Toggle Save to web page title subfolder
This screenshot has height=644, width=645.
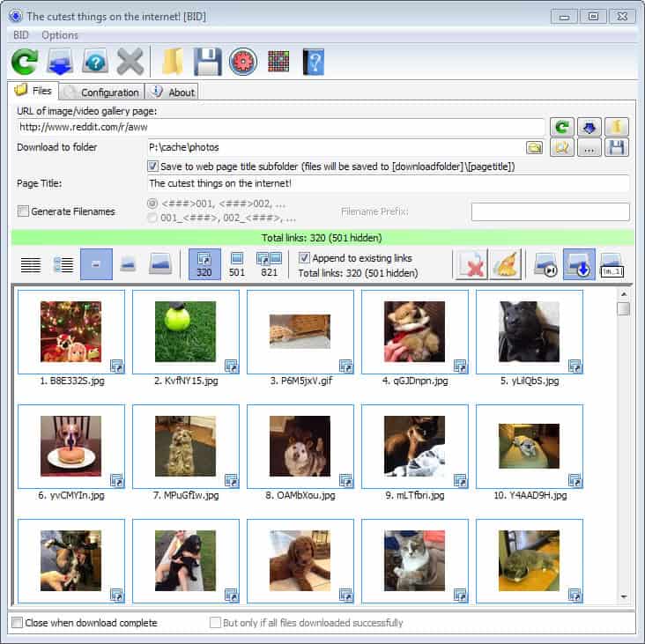tap(152, 167)
